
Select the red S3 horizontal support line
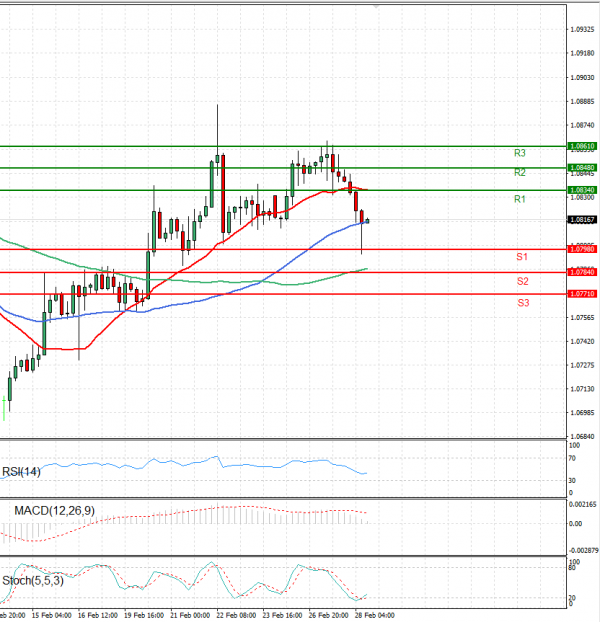[x=283, y=294]
